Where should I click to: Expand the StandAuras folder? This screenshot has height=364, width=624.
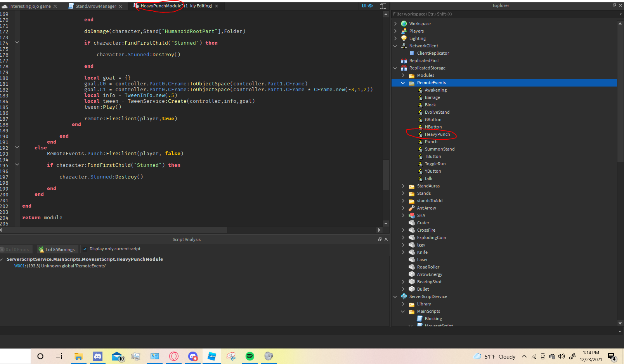[x=403, y=186]
